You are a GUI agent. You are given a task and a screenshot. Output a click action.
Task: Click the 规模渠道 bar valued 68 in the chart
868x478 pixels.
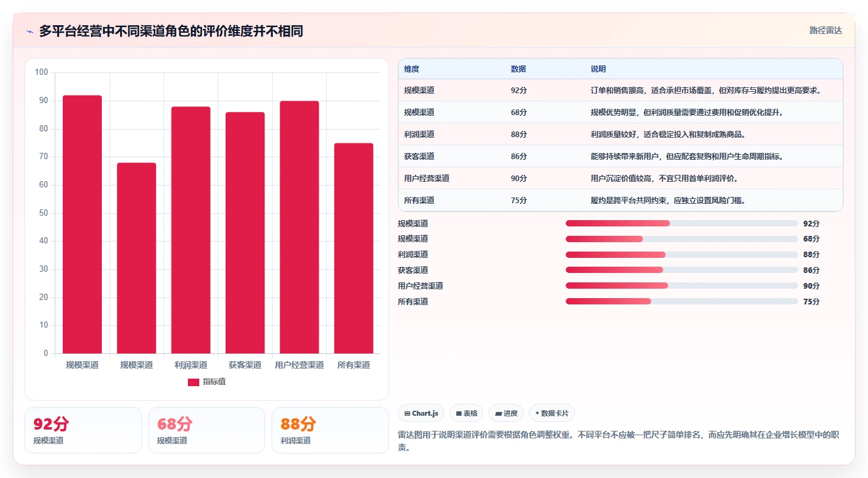point(136,258)
